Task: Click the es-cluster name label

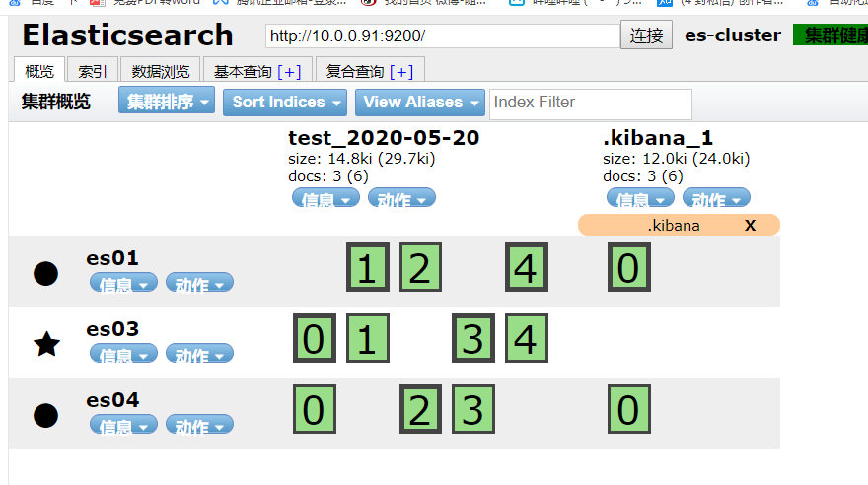Action: [733, 35]
